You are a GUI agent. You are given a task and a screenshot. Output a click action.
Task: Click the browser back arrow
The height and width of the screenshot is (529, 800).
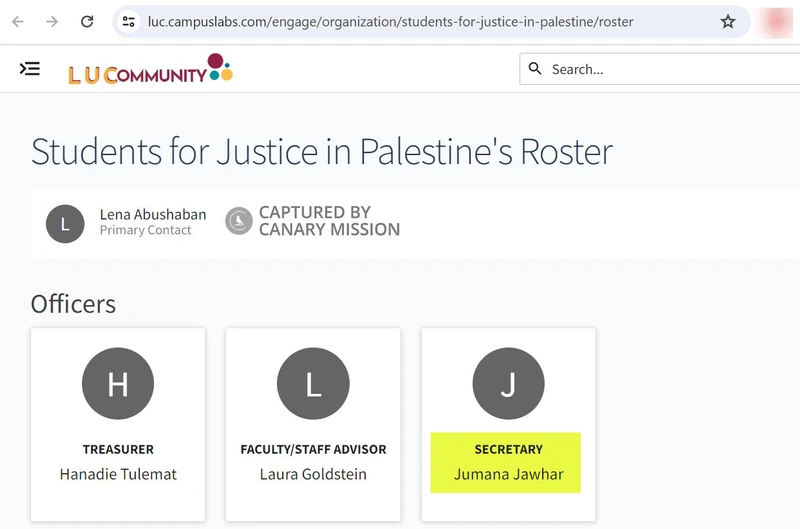(18, 21)
